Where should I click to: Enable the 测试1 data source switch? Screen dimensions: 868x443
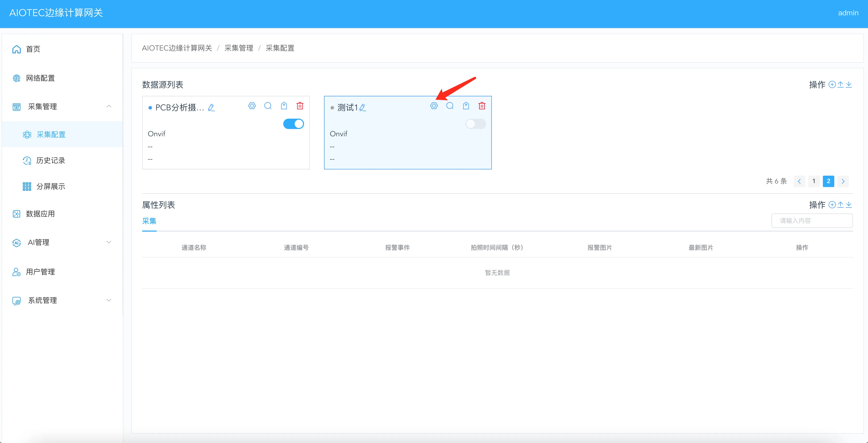point(476,124)
